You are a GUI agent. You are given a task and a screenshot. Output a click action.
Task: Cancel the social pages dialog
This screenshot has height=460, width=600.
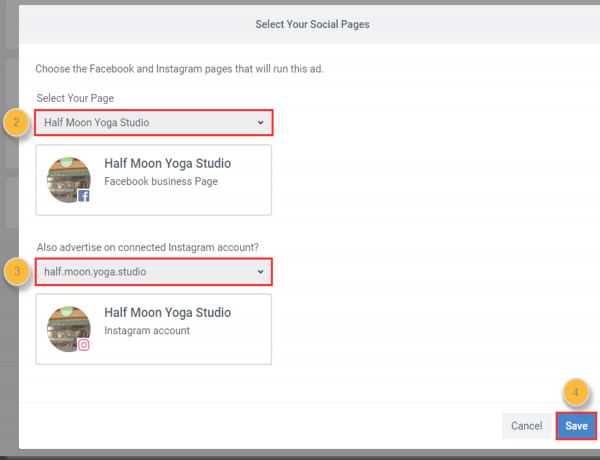(x=526, y=426)
